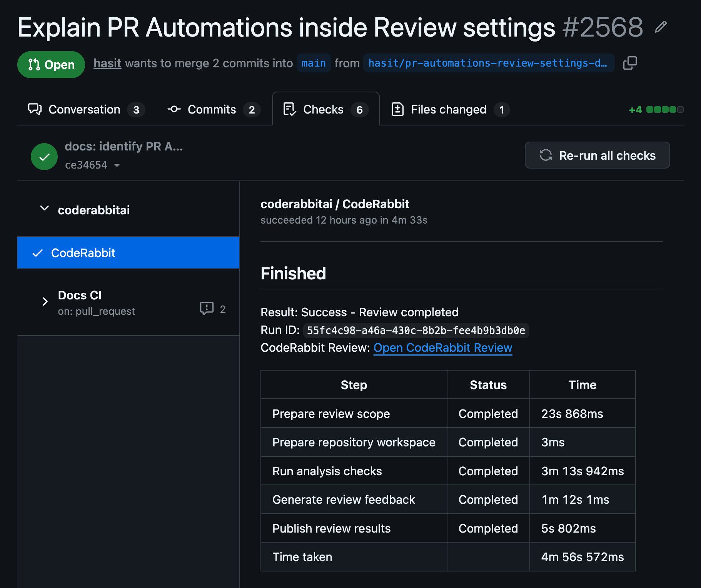Click the '1m 12s 1ms' time cell

(x=582, y=499)
